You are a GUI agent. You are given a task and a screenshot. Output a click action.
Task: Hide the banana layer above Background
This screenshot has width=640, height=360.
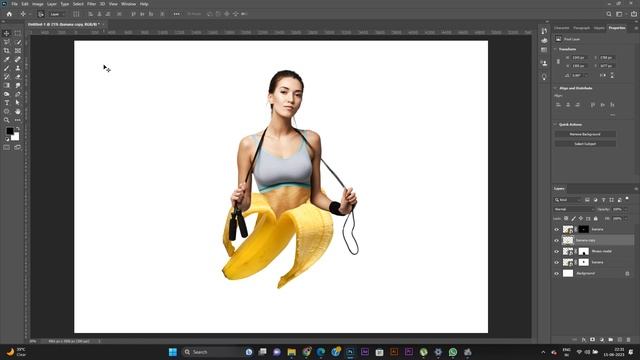556,262
